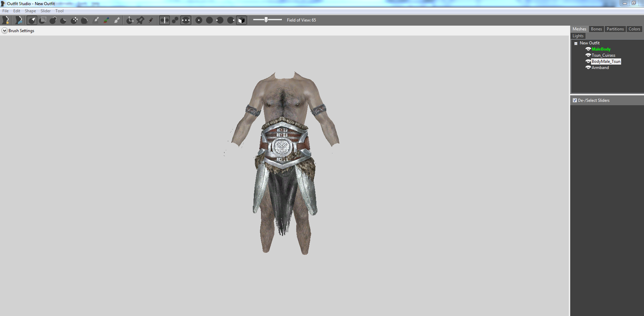Pick the Inflate brush tool
Viewport: 644px width, 316px height.
coord(53,20)
